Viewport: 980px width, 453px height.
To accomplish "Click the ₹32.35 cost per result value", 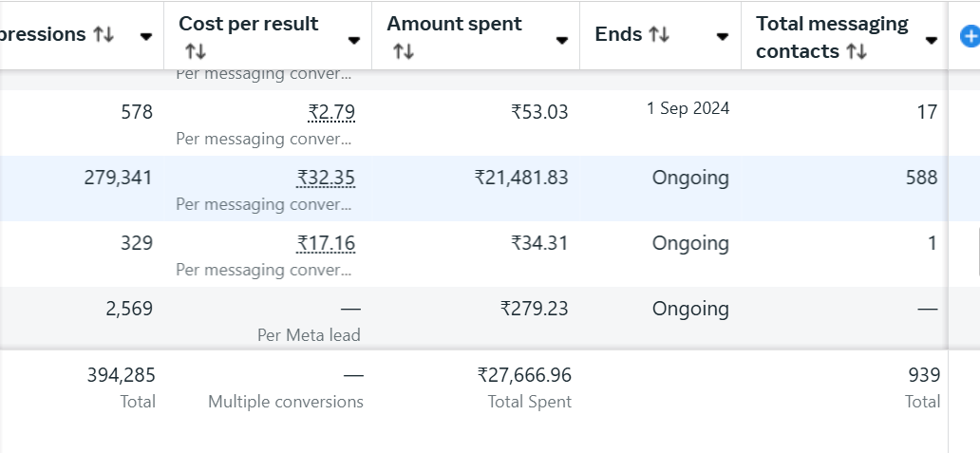I will [326, 179].
